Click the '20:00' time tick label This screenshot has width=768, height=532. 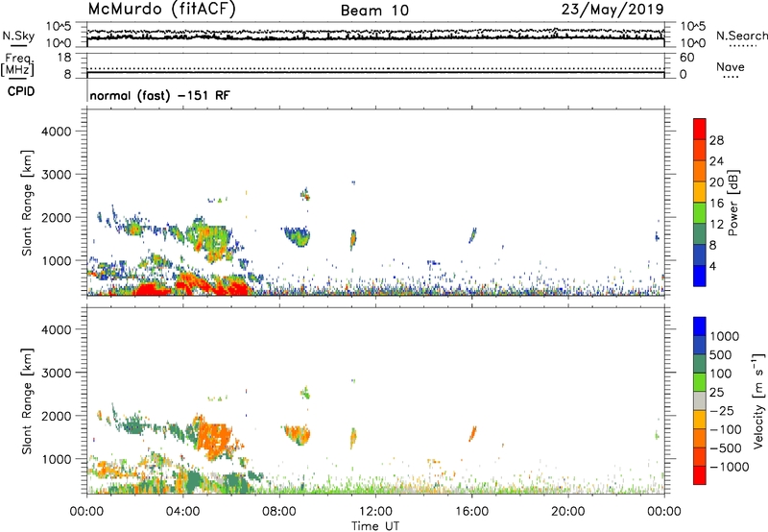(567, 512)
